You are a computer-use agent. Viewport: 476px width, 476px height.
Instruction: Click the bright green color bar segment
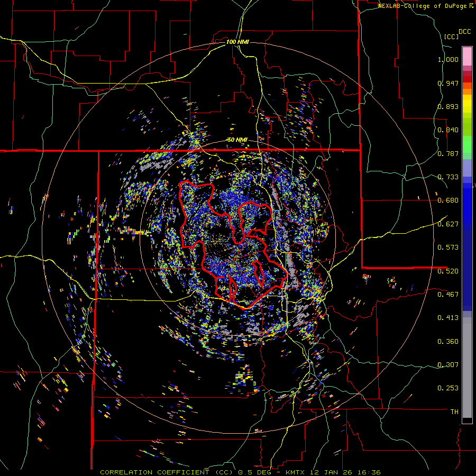click(467, 144)
